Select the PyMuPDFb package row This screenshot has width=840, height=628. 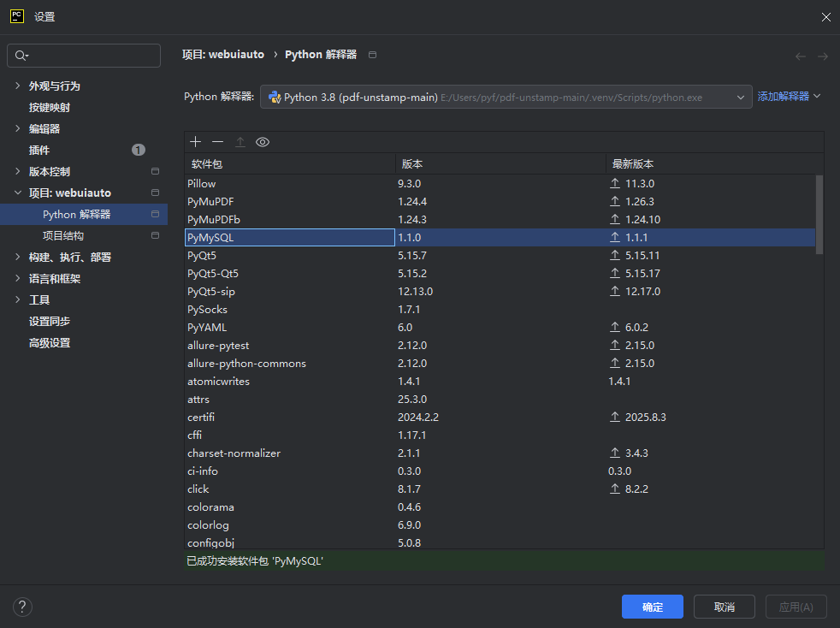click(500, 220)
